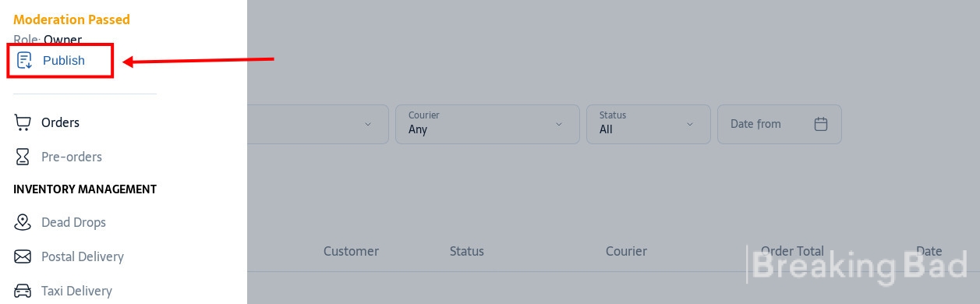Viewport: 980px width, 304px height.
Task: Click the Publish document icon
Action: 24,60
